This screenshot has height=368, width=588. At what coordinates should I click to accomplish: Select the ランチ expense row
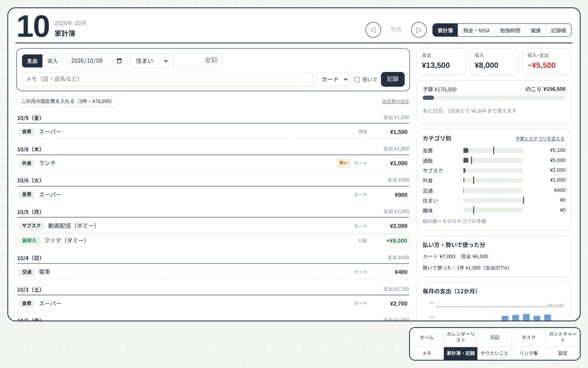click(x=213, y=163)
